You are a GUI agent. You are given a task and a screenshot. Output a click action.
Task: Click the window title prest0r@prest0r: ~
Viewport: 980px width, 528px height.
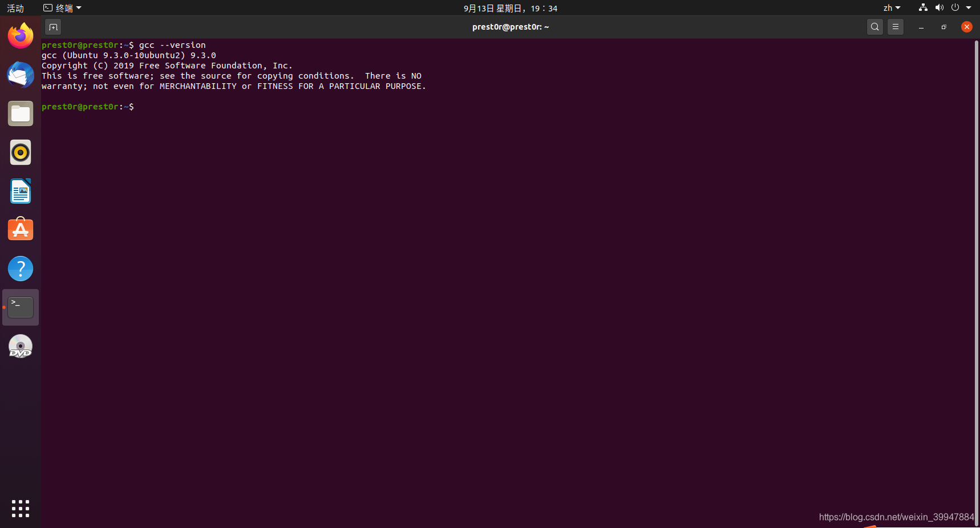tap(511, 27)
